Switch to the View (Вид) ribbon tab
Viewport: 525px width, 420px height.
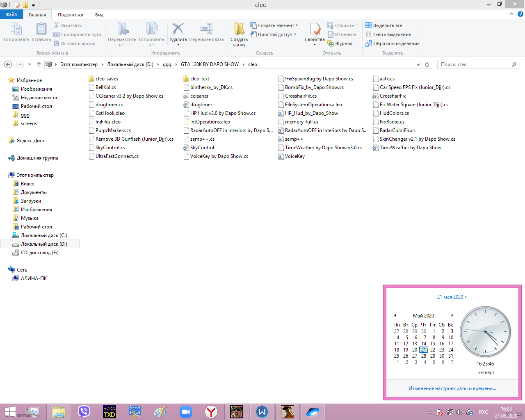coord(99,15)
